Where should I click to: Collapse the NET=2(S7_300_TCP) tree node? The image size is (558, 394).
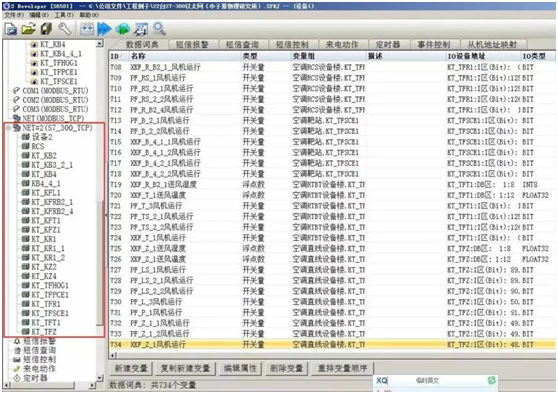pos(8,128)
